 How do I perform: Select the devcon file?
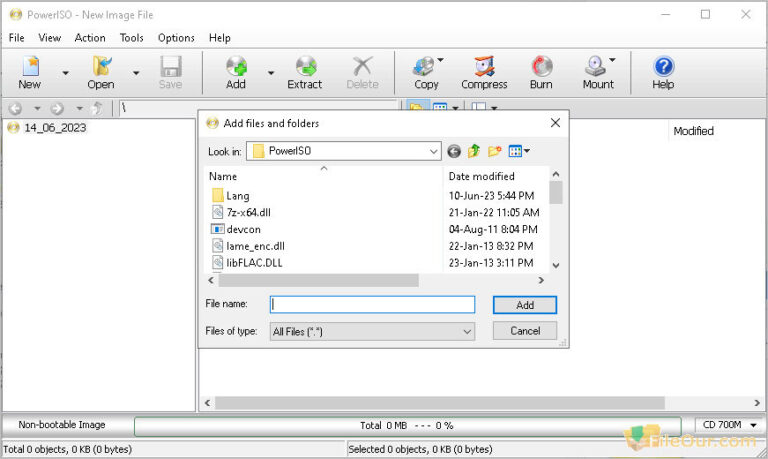(236, 229)
